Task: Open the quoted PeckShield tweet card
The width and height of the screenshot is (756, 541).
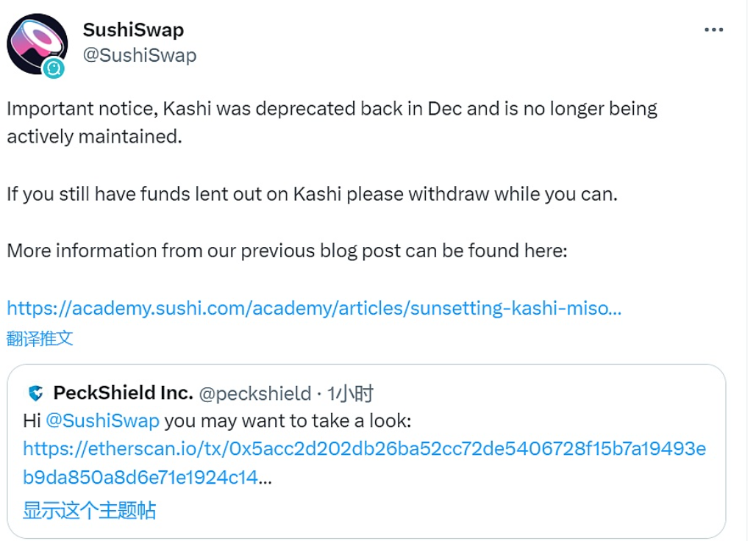Action: tap(515, 507)
